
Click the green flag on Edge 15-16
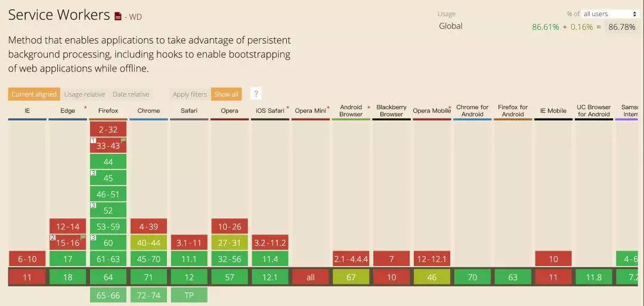[x=83, y=237]
